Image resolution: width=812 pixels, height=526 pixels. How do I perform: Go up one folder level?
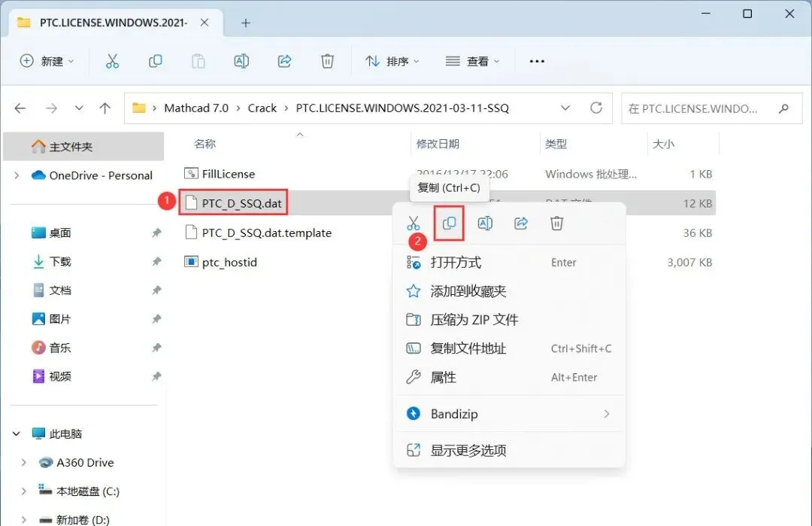point(105,108)
